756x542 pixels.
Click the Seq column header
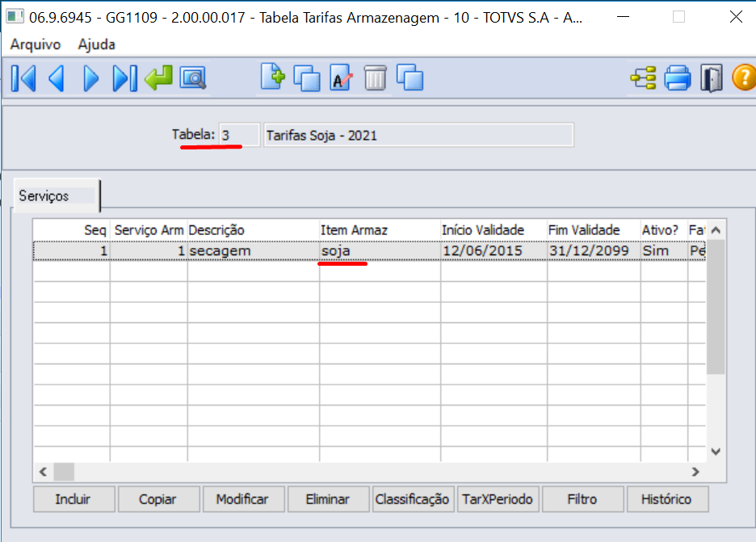[72, 230]
